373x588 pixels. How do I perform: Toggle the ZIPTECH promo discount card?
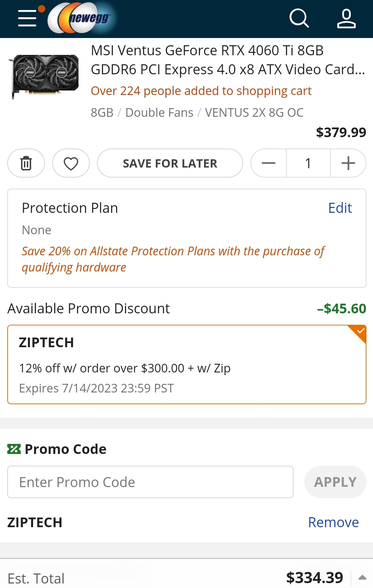click(186, 364)
